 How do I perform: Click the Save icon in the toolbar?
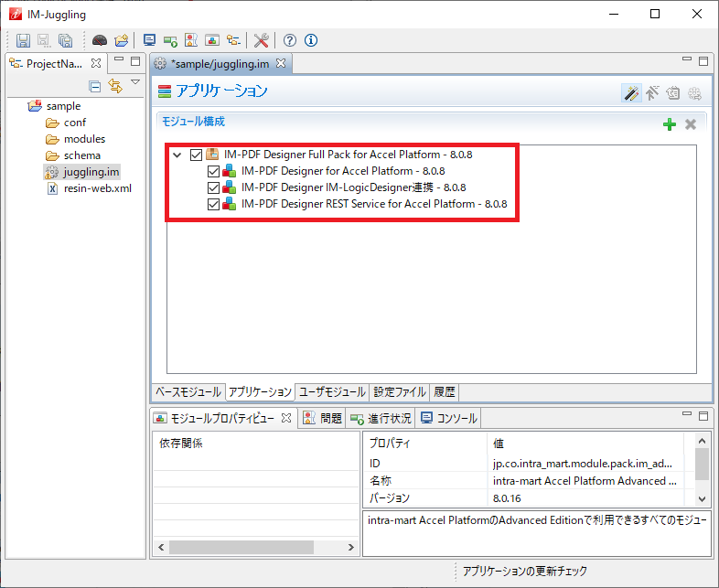pos(23,41)
